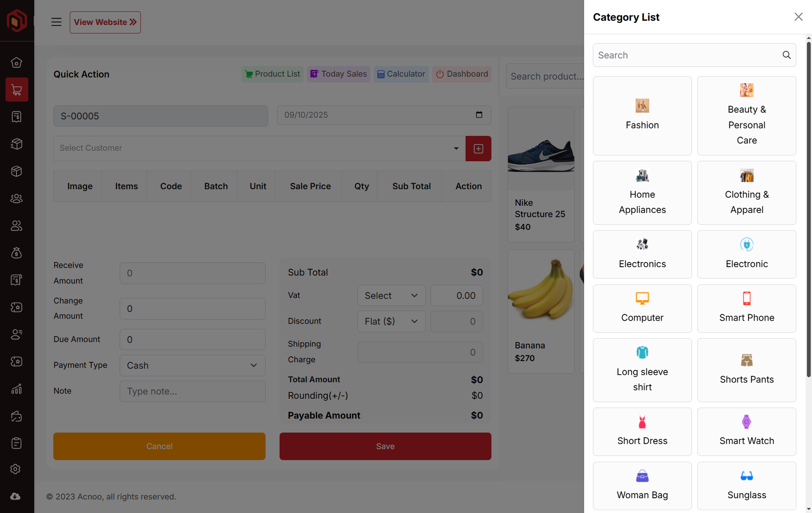The height and width of the screenshot is (513, 812).
Task: Click the shopping cart sidebar icon
Action: [x=17, y=90]
